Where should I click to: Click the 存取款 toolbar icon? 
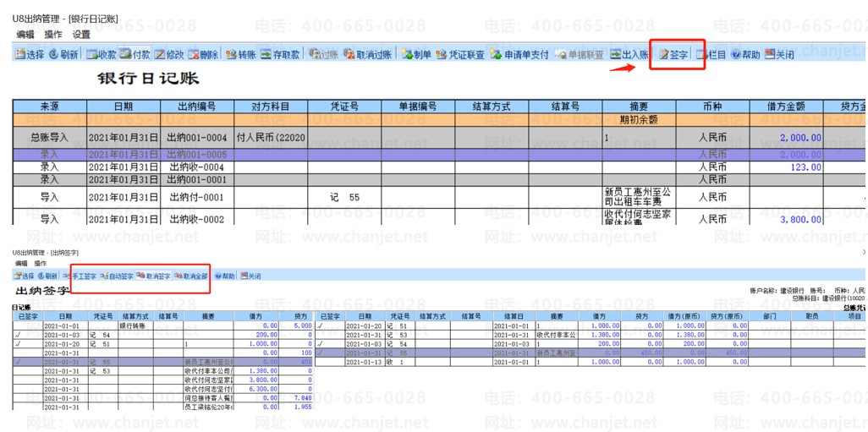(281, 55)
